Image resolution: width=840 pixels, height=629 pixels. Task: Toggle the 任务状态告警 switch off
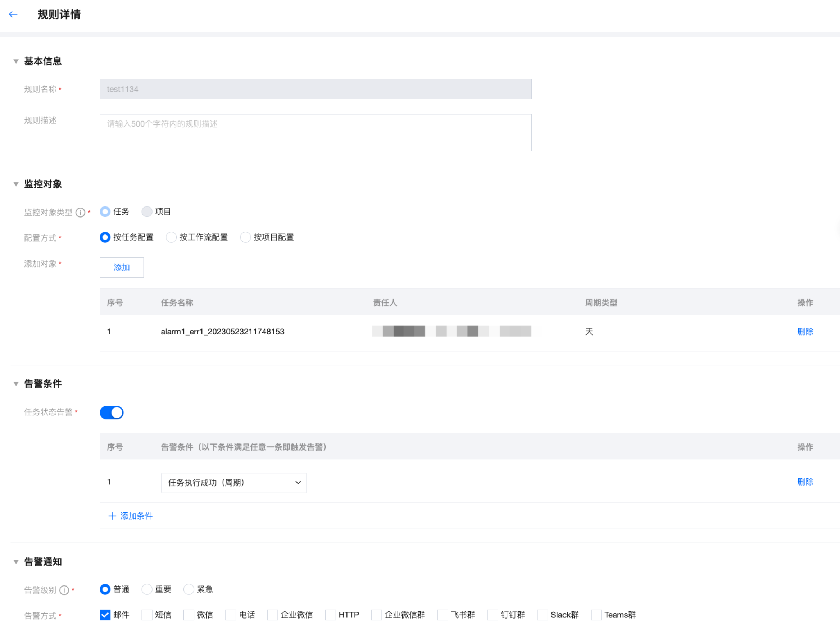pyautogui.click(x=111, y=413)
